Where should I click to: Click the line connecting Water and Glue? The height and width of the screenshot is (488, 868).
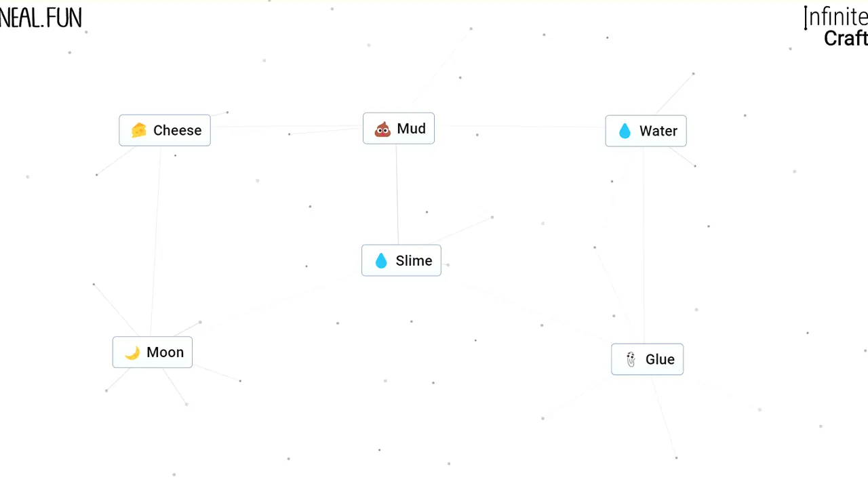click(644, 245)
